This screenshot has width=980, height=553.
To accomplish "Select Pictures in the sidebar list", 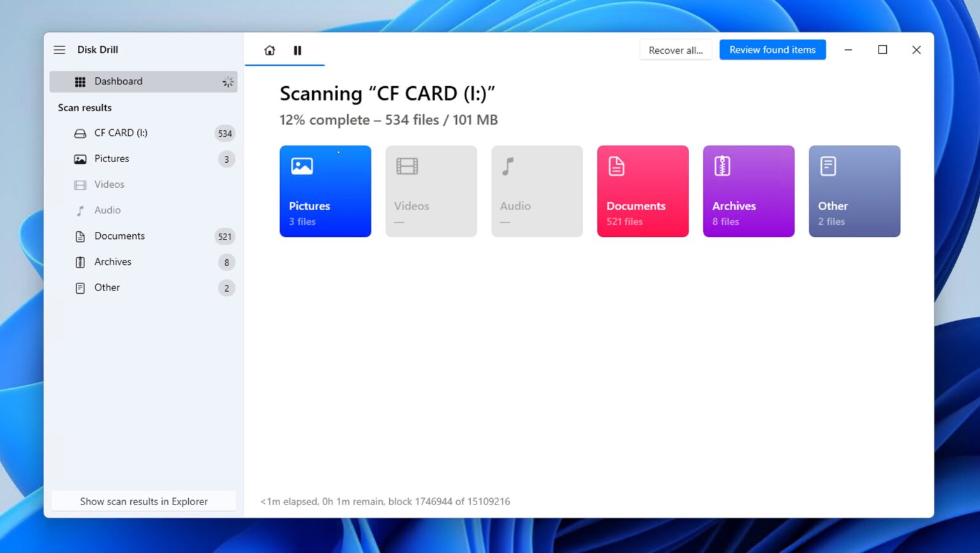I will pyautogui.click(x=143, y=158).
